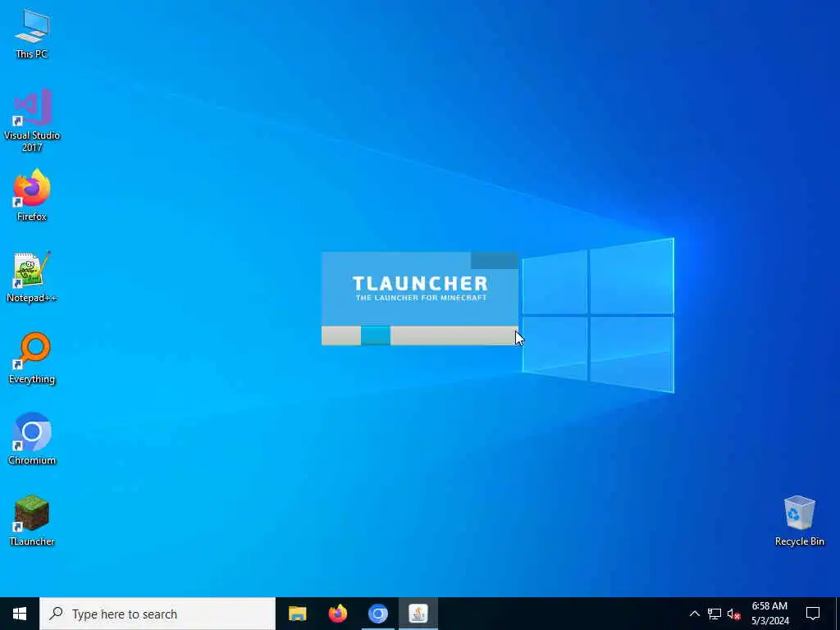Select the Notepad++ desktop shortcut
This screenshot has height=630, width=840.
click(32, 277)
